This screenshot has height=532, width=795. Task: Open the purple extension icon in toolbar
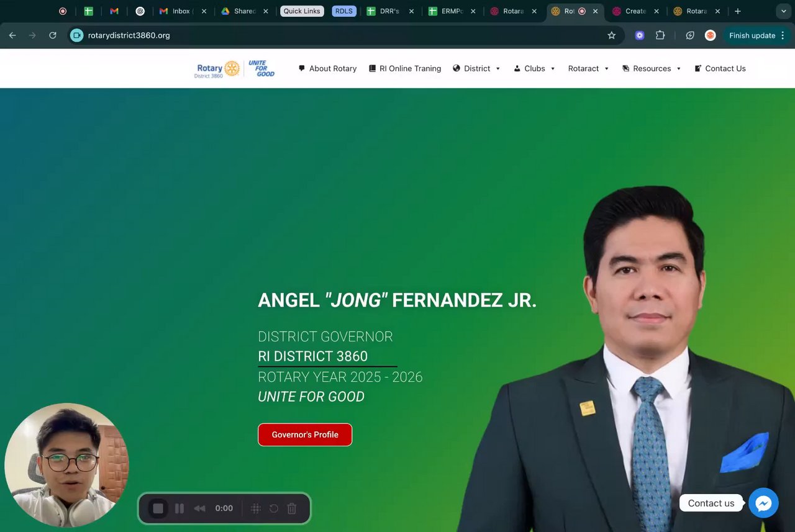tap(640, 35)
